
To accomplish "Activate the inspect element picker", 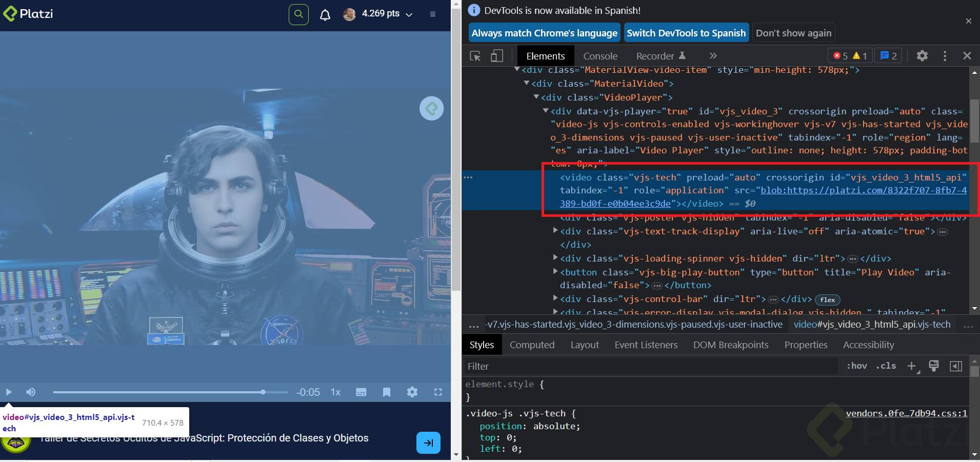I will (x=475, y=56).
